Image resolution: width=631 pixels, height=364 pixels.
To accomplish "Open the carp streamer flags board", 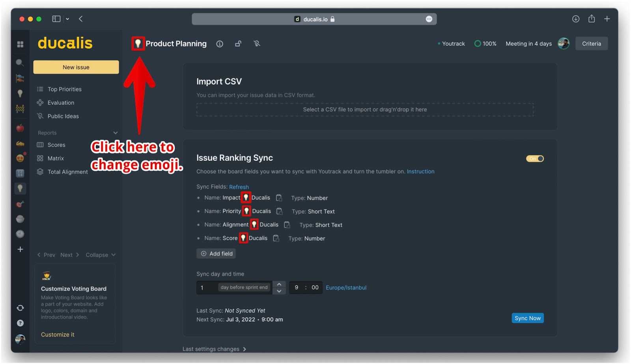I will point(20,78).
